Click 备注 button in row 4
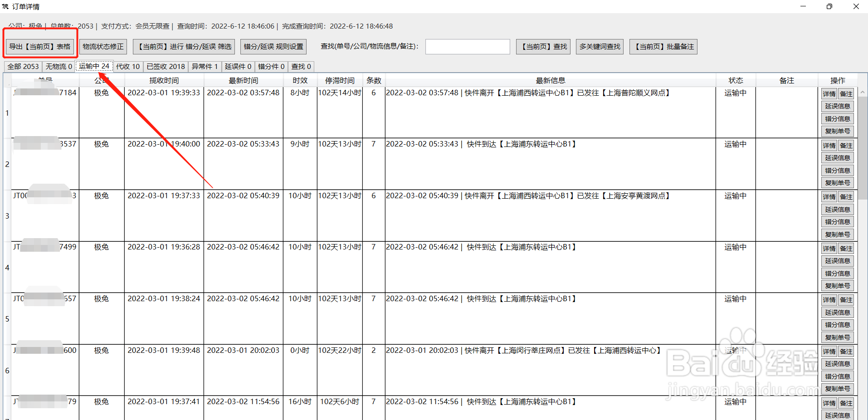 coord(846,249)
